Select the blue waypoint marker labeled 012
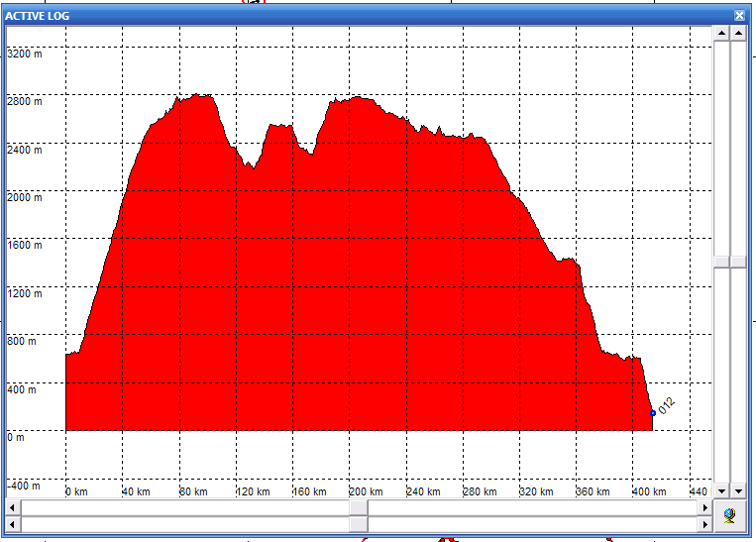This screenshot has height=542, width=756. tap(653, 412)
